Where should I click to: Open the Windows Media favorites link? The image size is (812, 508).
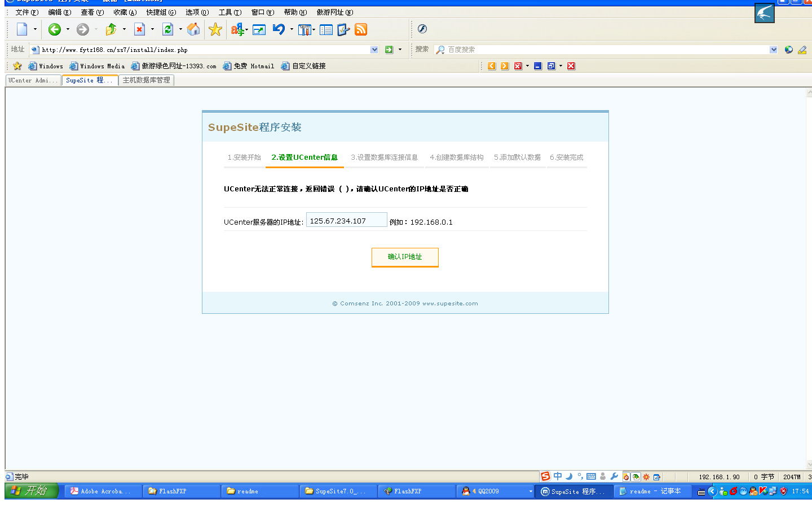point(97,66)
